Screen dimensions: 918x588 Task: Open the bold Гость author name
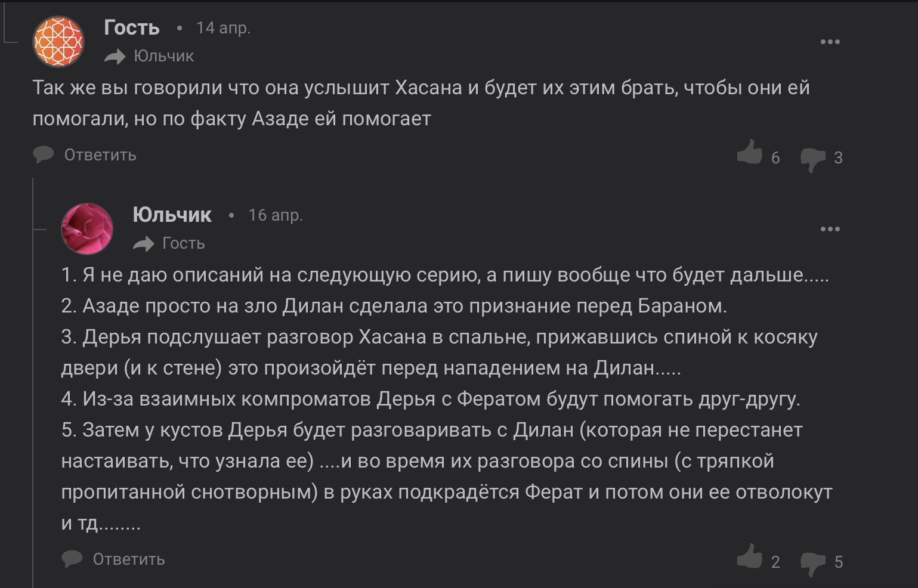[x=132, y=27]
